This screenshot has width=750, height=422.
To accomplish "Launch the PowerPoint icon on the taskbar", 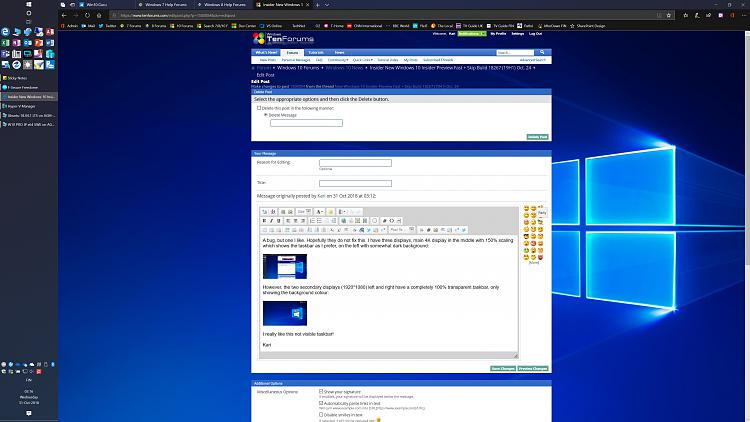I will [x=39, y=43].
